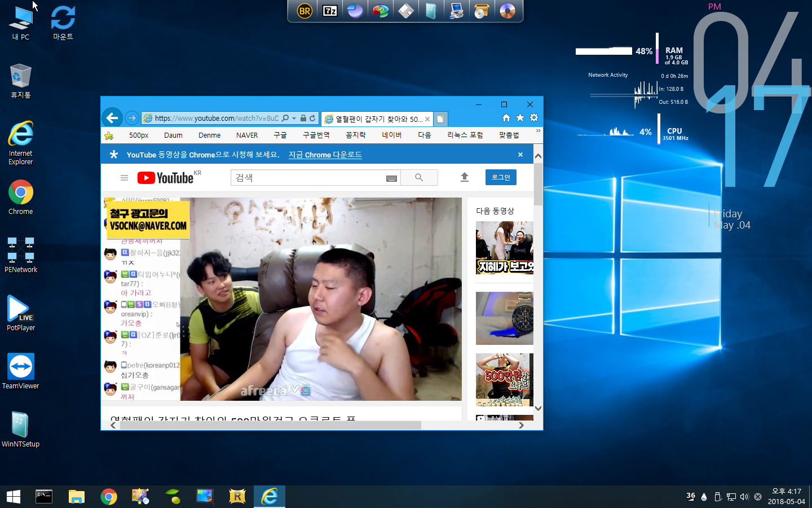Open the wristwatch suggested video thumbnail
The height and width of the screenshot is (508, 812).
(x=505, y=318)
